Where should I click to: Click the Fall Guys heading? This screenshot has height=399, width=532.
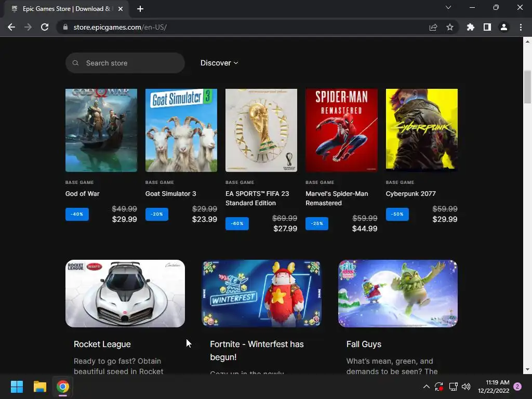pyautogui.click(x=364, y=344)
